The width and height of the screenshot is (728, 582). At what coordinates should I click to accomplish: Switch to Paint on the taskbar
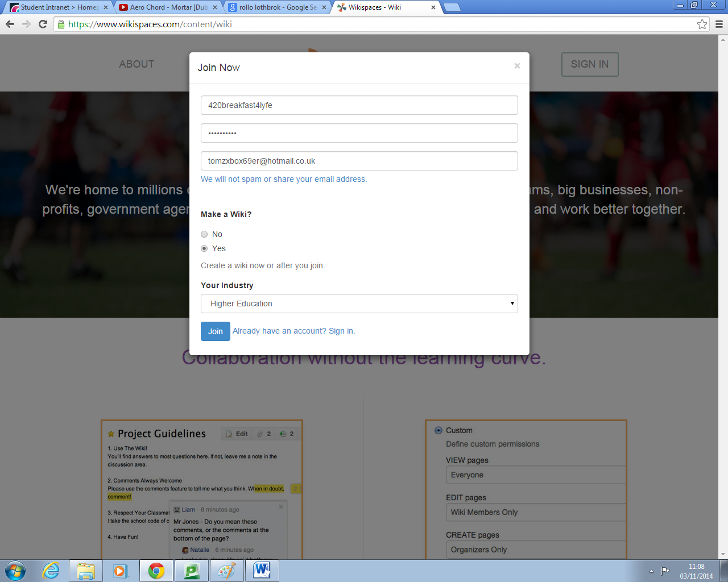[x=227, y=571]
